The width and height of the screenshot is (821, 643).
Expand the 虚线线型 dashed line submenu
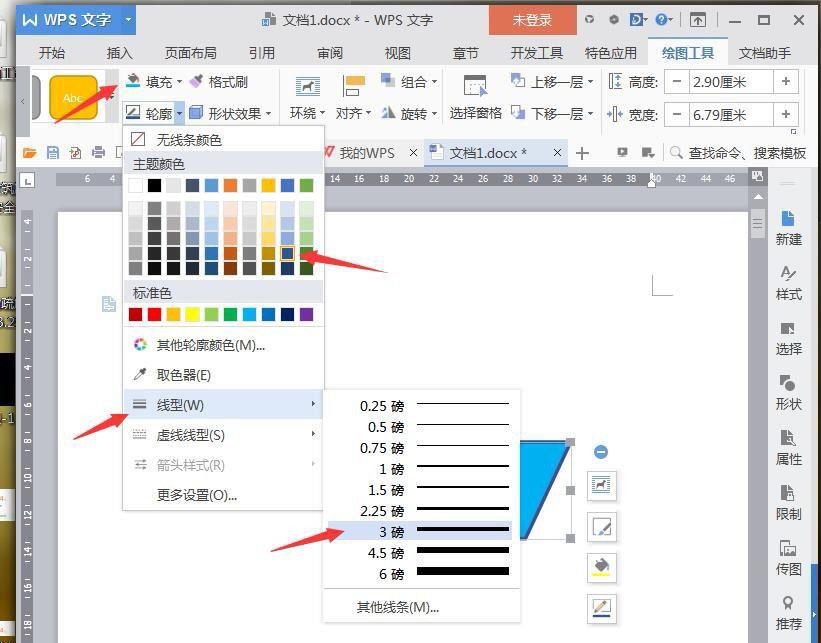190,435
